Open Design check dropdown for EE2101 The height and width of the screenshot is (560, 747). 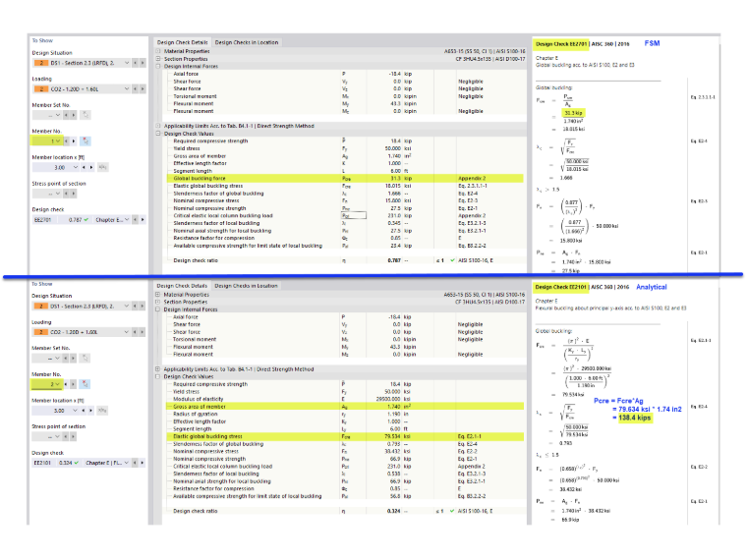coord(126,463)
